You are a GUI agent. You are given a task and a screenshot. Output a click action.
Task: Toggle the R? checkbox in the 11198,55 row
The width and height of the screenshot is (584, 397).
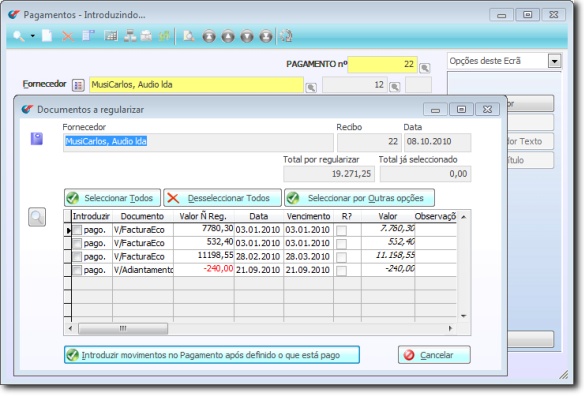tap(341, 257)
